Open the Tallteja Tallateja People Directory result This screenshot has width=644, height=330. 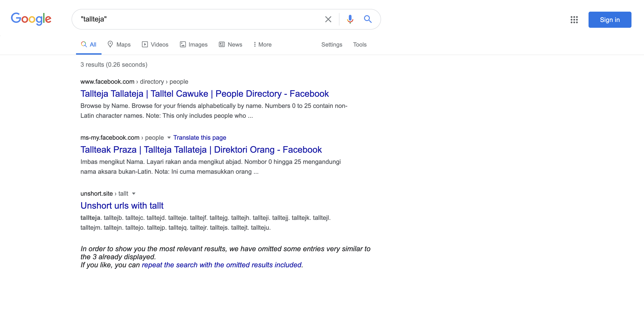click(204, 94)
